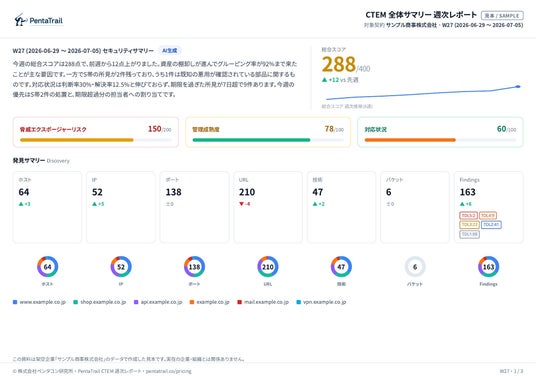This screenshot has height=379, width=536.
Task: Click the PentaTrail logo
Action: click(39, 21)
